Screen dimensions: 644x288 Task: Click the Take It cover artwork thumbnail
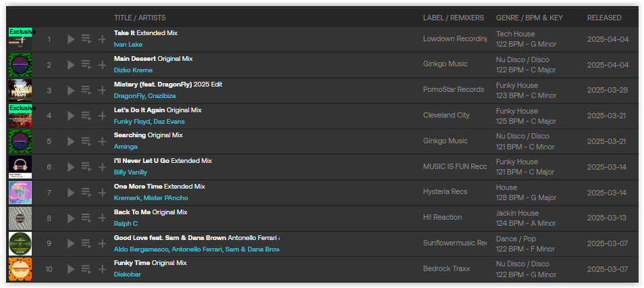coord(20,39)
